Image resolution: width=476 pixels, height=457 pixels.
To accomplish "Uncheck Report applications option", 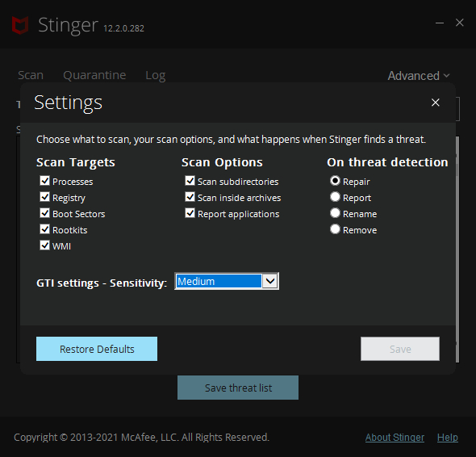I will coord(190,213).
